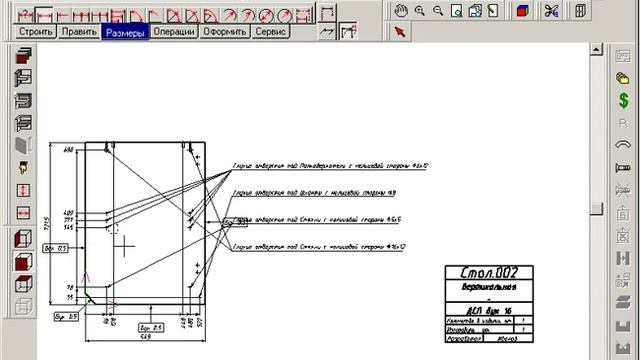Click the dimension with question mark icon
The image size is (640, 360).
[25, 16]
